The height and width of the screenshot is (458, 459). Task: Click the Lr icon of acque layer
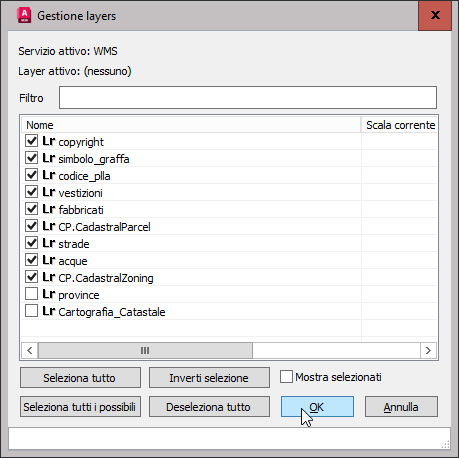49,260
